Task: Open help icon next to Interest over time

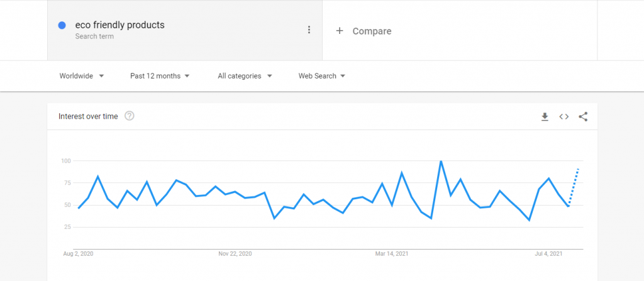Action: coord(130,116)
